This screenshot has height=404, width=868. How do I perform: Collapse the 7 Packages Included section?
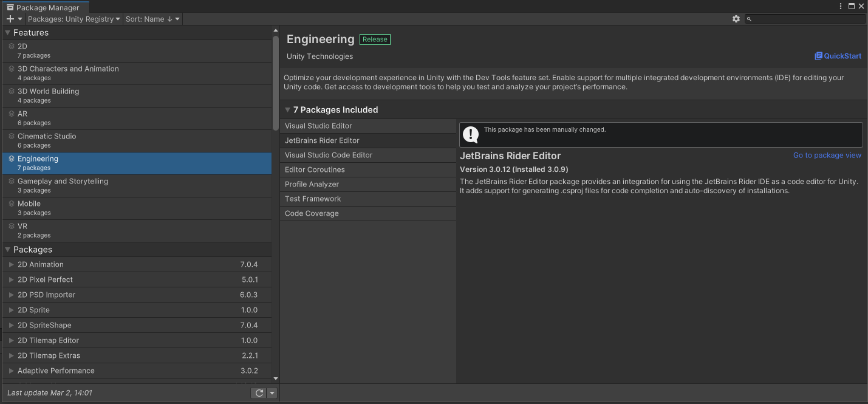tap(287, 110)
